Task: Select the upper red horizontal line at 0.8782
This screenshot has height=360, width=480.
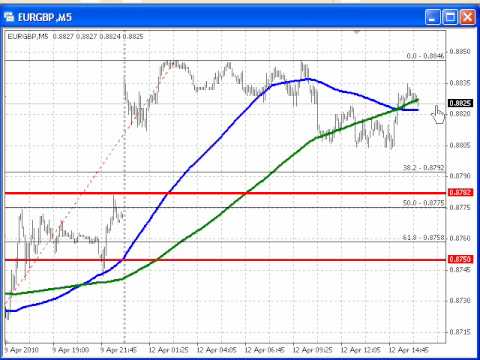Action: click(225, 193)
